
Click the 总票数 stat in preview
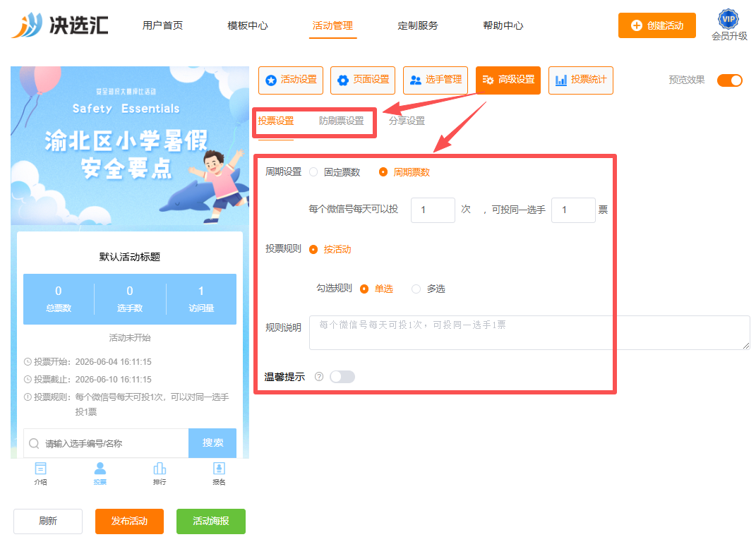(x=59, y=298)
